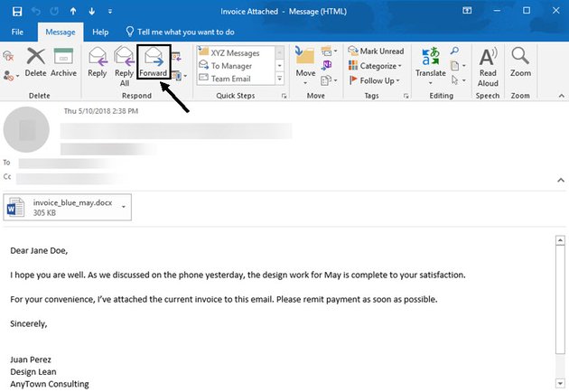Click the message body's vertical scrollbar thumb

(560, 300)
